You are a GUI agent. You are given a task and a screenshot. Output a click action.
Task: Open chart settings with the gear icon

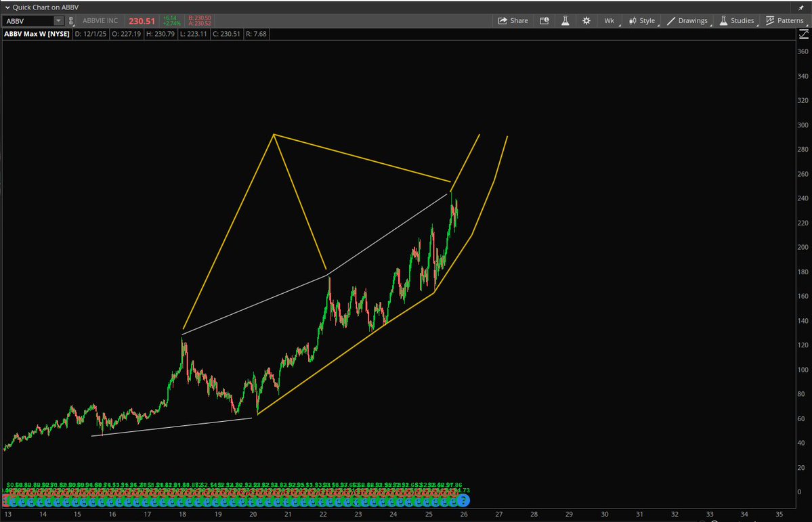point(586,20)
